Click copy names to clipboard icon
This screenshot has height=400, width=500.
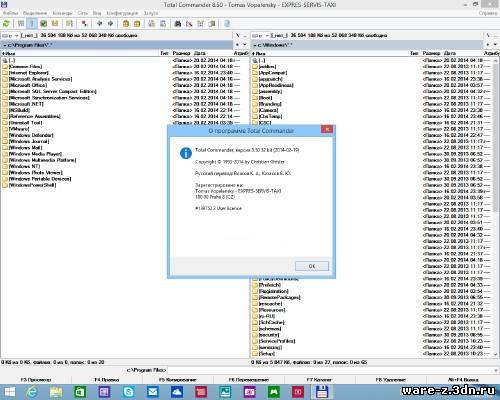(212, 23)
